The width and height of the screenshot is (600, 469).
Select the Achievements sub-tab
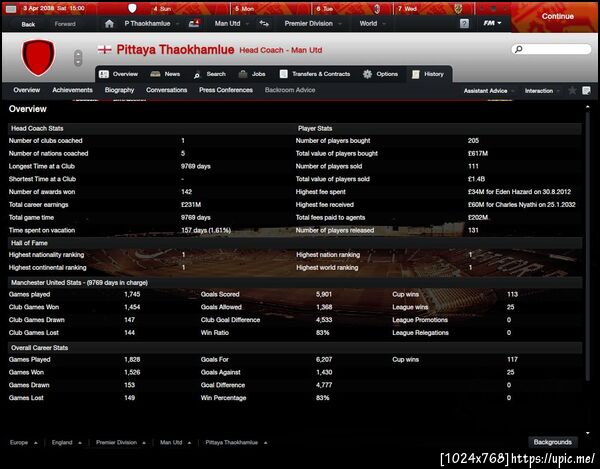click(72, 90)
